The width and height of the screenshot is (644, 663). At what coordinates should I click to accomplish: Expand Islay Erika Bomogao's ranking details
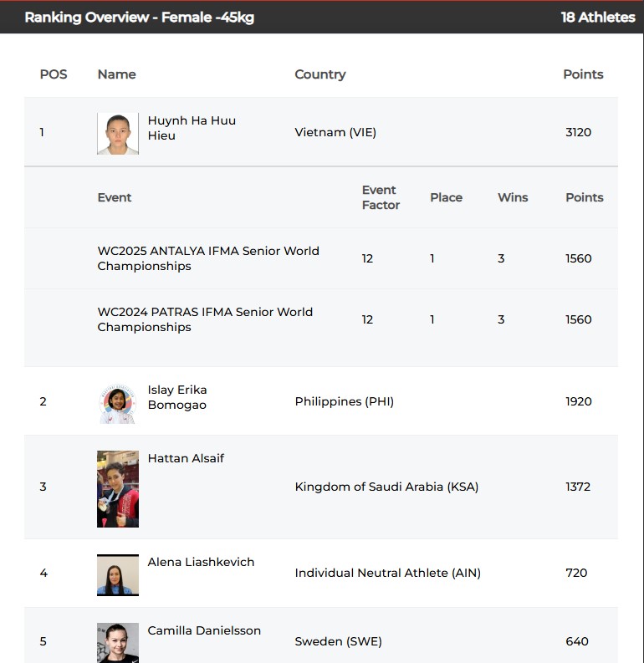click(321, 401)
